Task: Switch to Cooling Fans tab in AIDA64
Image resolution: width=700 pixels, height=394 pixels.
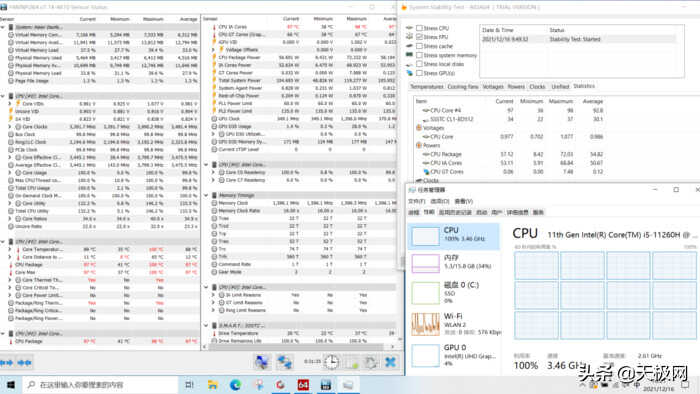Action: [462, 87]
